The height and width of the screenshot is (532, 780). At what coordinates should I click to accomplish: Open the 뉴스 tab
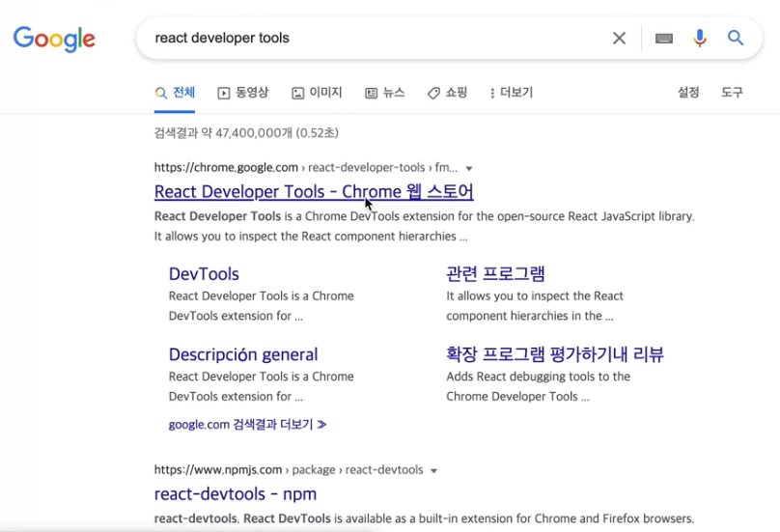pyautogui.click(x=385, y=93)
